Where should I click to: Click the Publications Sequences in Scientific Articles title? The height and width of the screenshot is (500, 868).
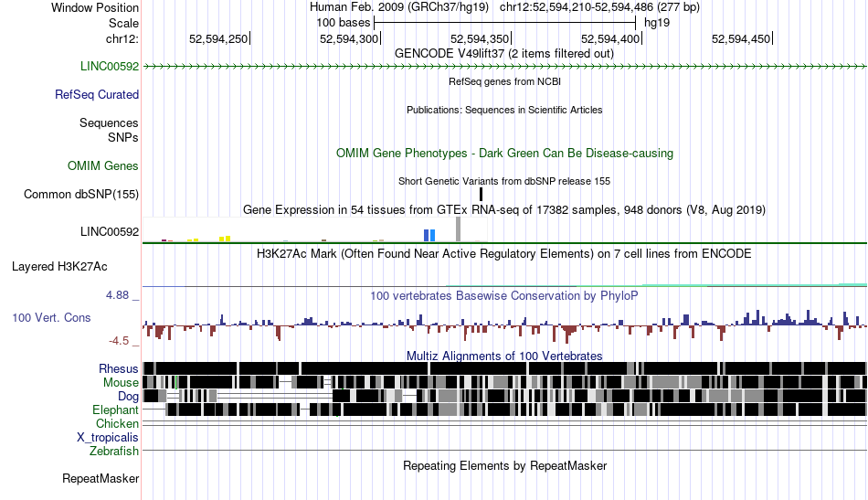(x=504, y=111)
